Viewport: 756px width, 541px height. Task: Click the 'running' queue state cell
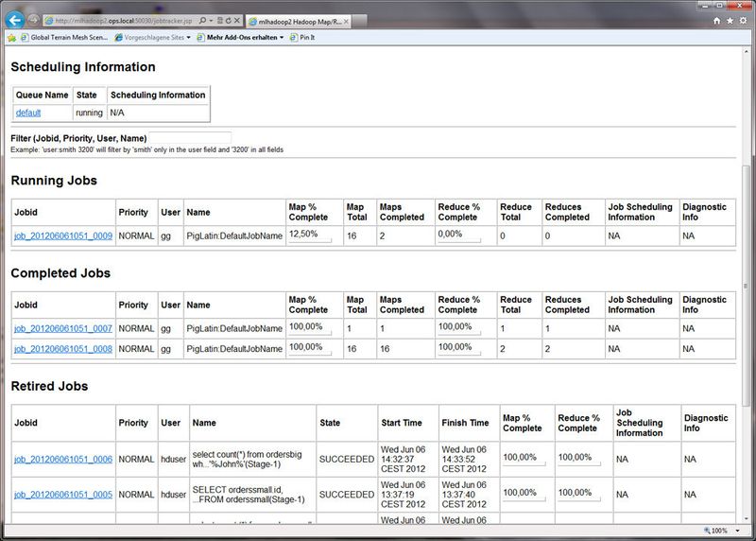(x=89, y=113)
